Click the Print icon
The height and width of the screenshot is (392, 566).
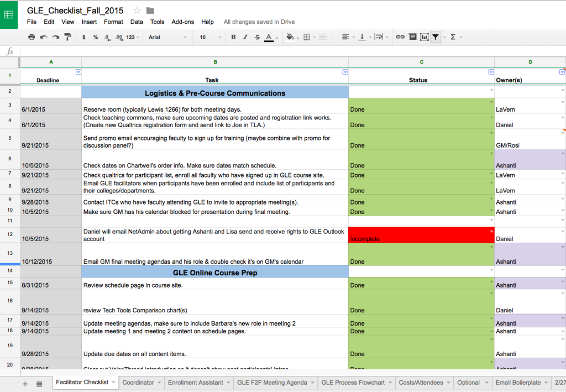(32, 37)
